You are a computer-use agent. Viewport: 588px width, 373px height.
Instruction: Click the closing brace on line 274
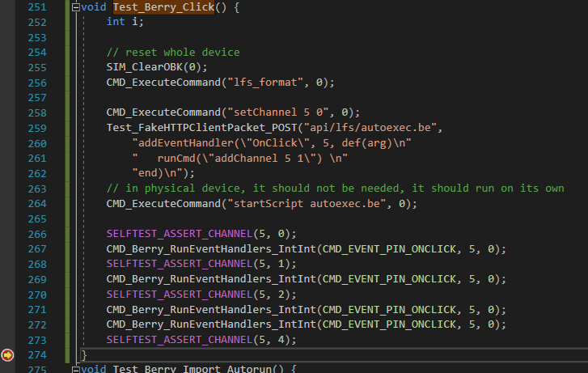(84, 355)
